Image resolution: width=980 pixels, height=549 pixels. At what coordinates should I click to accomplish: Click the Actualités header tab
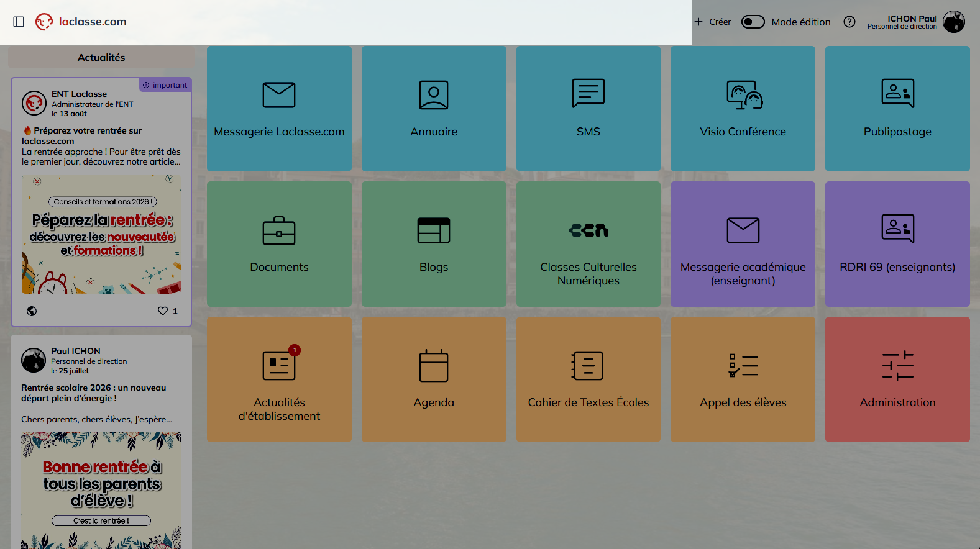[x=101, y=57]
